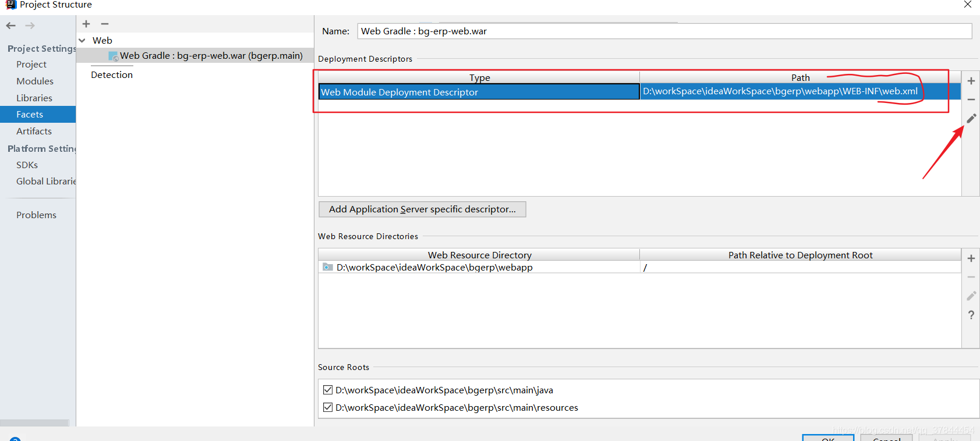Open the Project settings page
The height and width of the screenshot is (441, 980).
(31, 65)
